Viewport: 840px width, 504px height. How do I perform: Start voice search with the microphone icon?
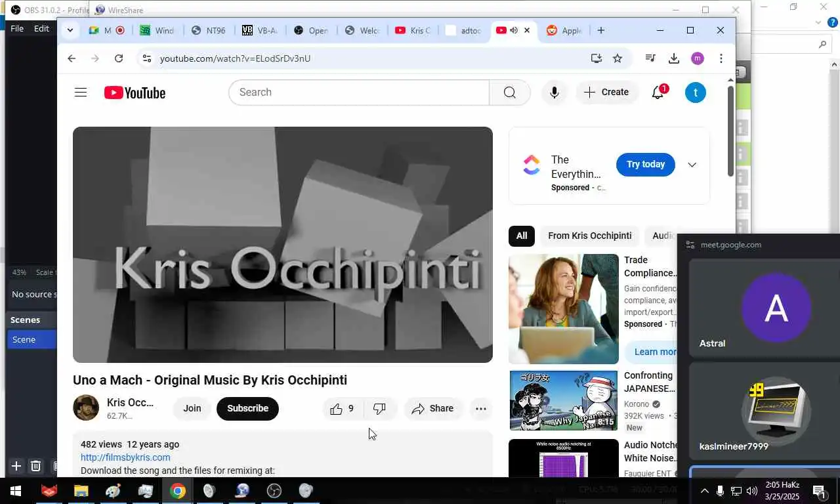coord(555,93)
